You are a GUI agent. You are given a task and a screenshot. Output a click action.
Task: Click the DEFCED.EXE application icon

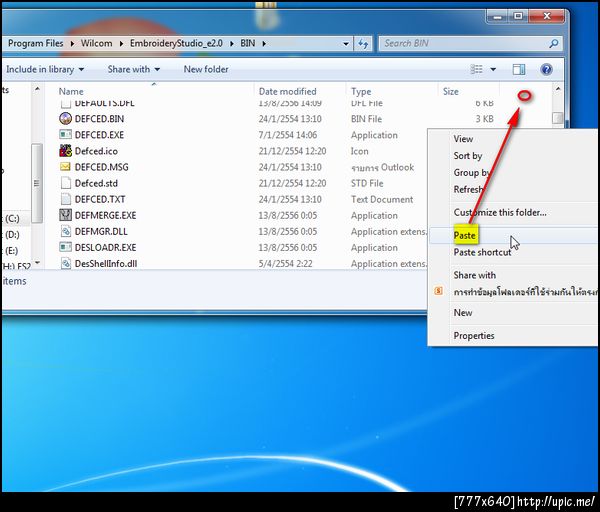click(65, 135)
